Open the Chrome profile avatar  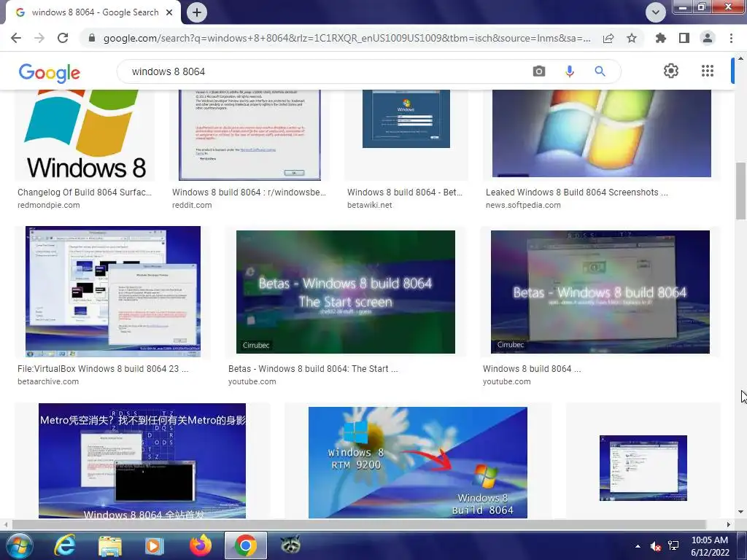(708, 38)
